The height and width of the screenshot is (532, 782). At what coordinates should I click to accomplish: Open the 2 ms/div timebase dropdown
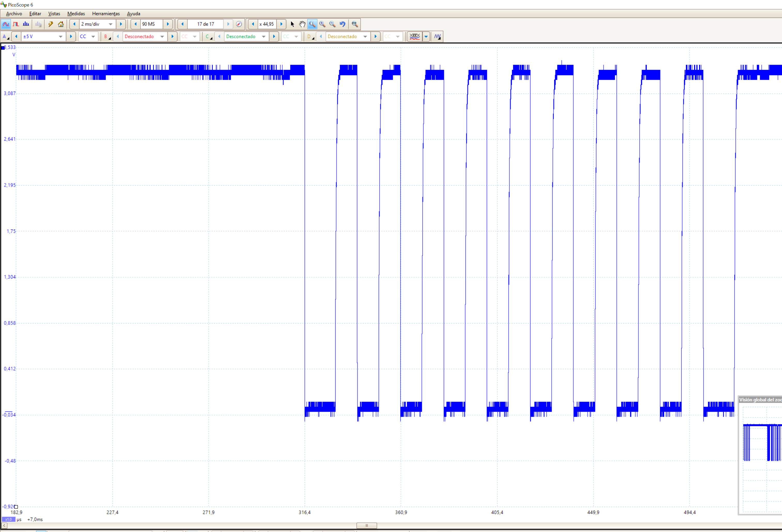tap(111, 24)
